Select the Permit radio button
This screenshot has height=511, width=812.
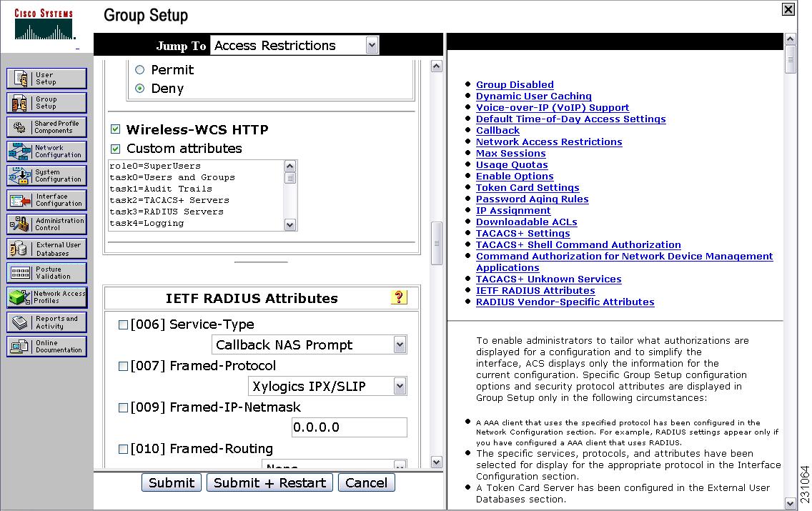(x=140, y=70)
